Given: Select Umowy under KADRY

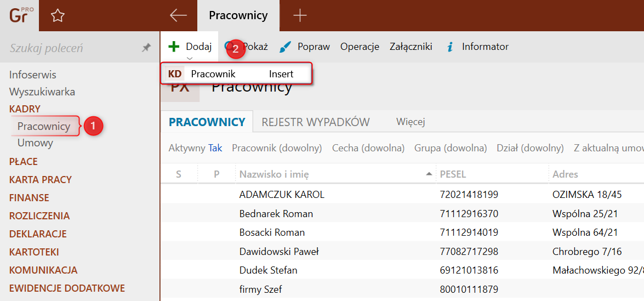Looking at the screenshot, I should click(x=35, y=143).
